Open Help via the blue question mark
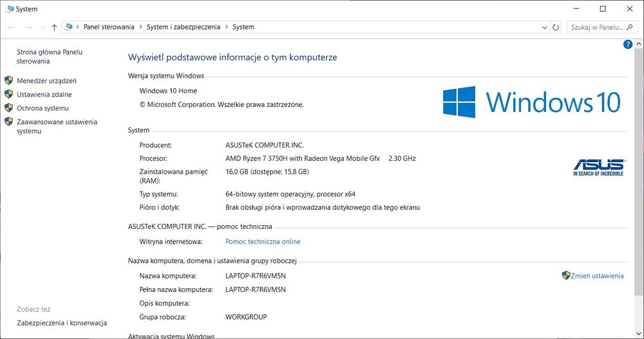644x339 pixels. [x=627, y=44]
